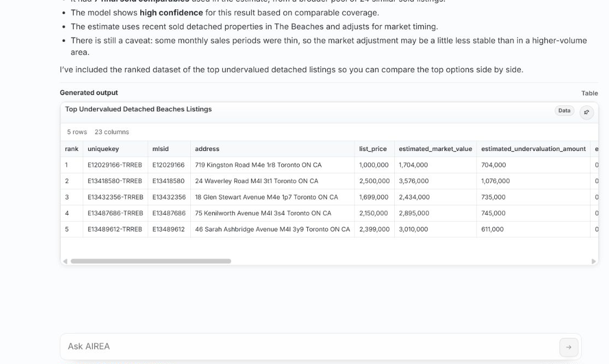This screenshot has height=364, width=609.
Task: Click the 719 Kingston Road address cell
Action: pos(272,165)
